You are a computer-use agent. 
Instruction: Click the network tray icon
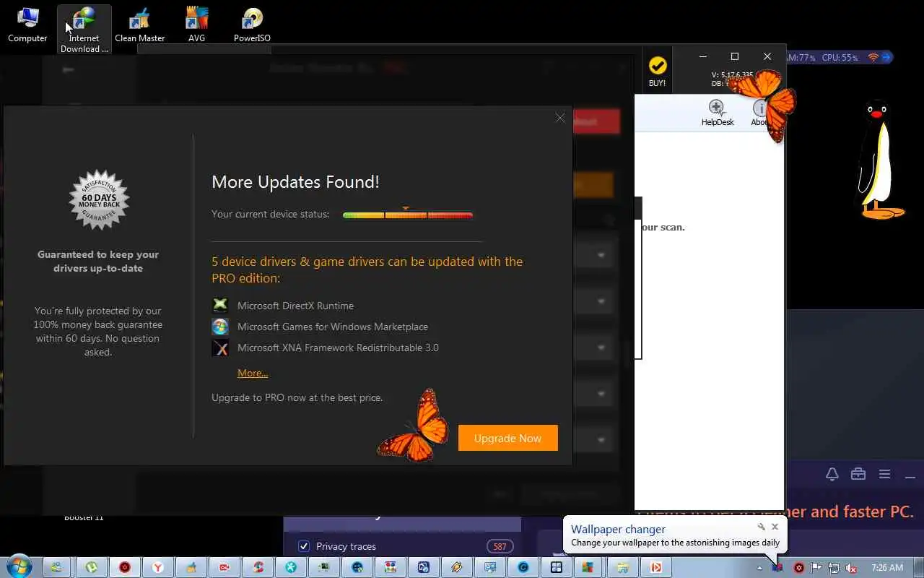834,568
